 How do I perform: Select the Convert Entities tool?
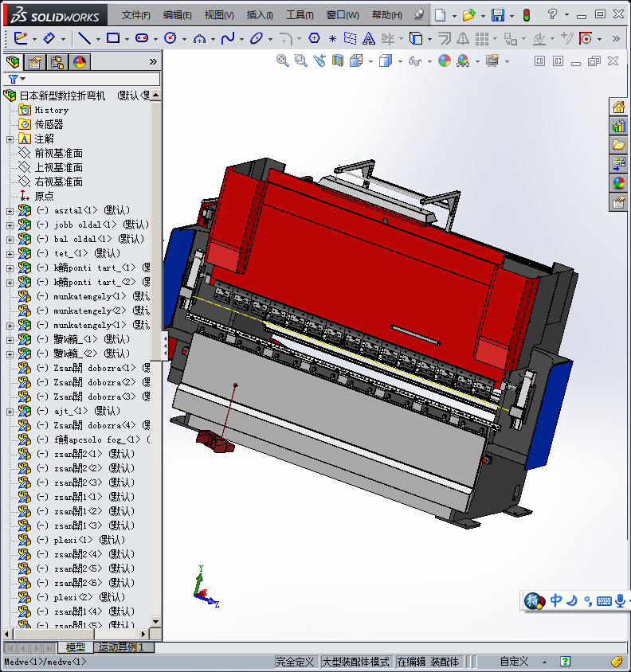pos(416,38)
